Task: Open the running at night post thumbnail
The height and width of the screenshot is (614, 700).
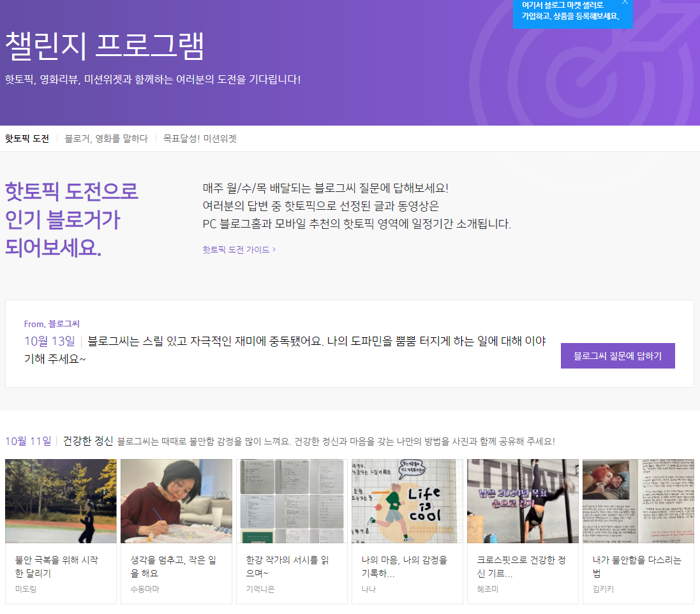Action: (61, 501)
